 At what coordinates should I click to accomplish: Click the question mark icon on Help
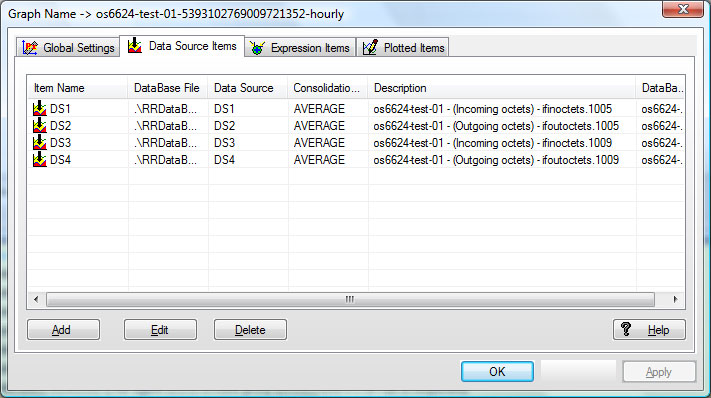click(x=626, y=329)
